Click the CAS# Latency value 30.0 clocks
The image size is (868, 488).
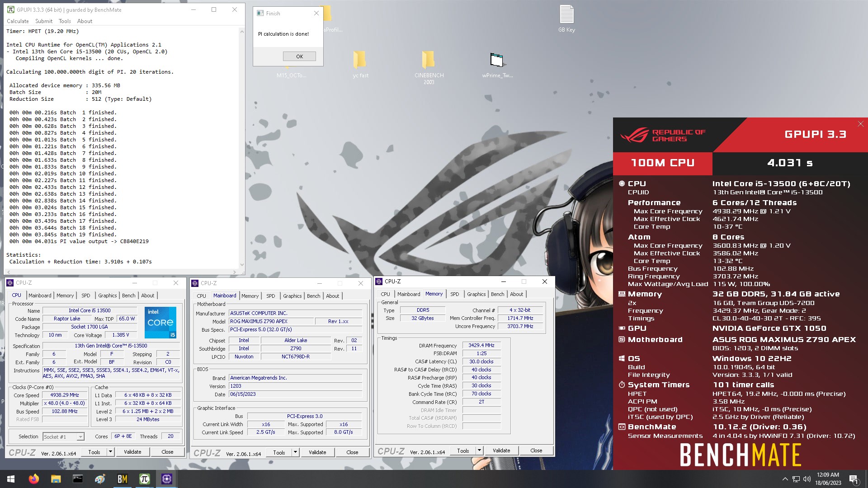[481, 361]
